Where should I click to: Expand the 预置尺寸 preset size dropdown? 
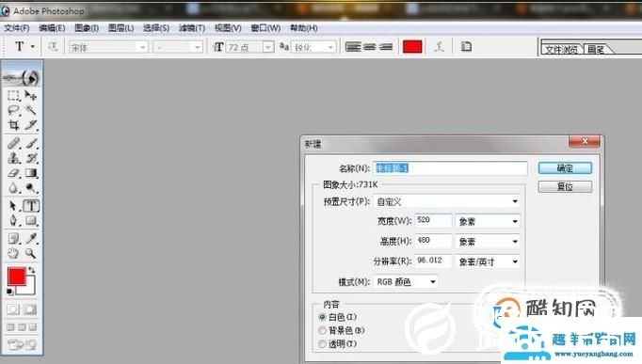click(x=515, y=201)
